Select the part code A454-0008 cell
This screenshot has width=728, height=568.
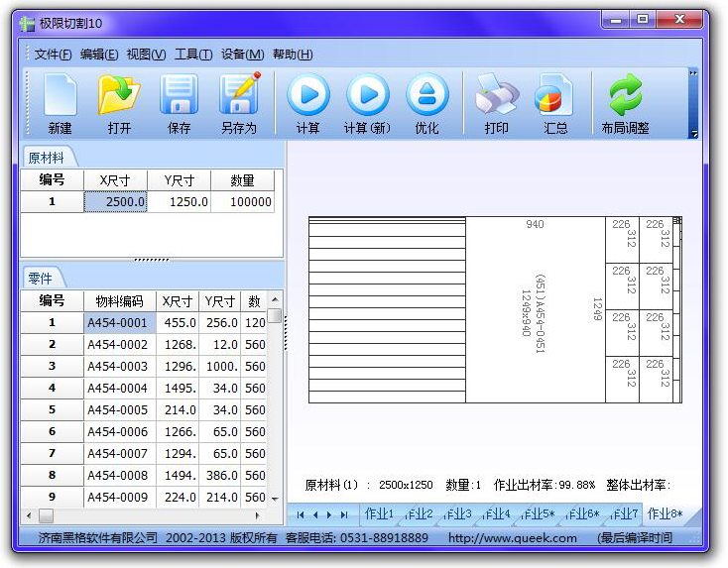[x=120, y=475]
